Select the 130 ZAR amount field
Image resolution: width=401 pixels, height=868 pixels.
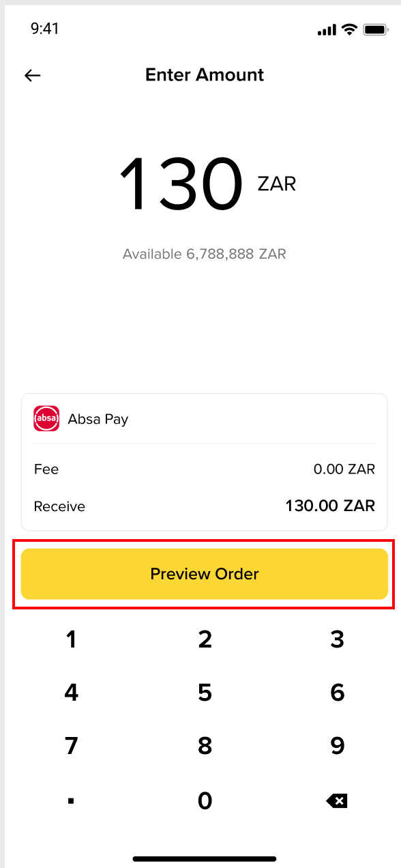click(x=208, y=184)
